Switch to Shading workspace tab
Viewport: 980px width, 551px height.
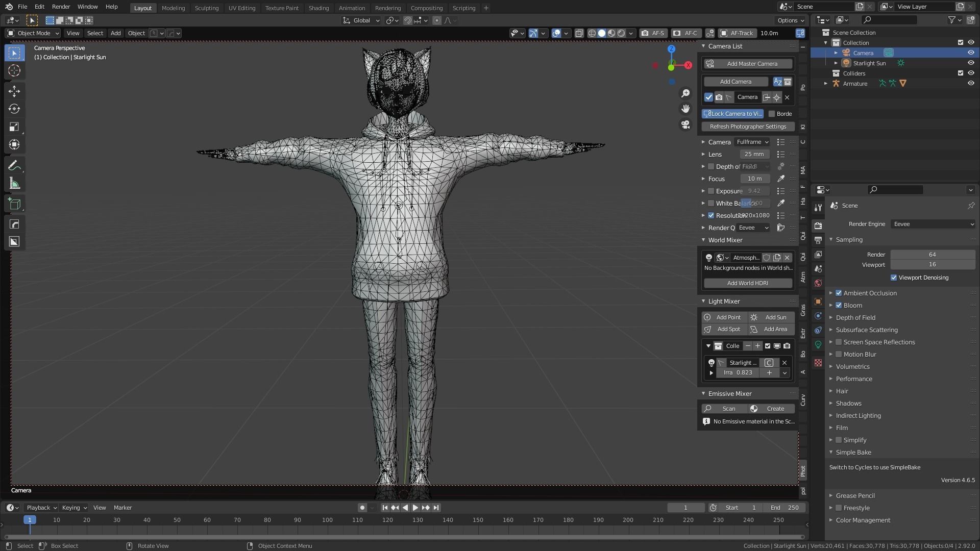318,8
